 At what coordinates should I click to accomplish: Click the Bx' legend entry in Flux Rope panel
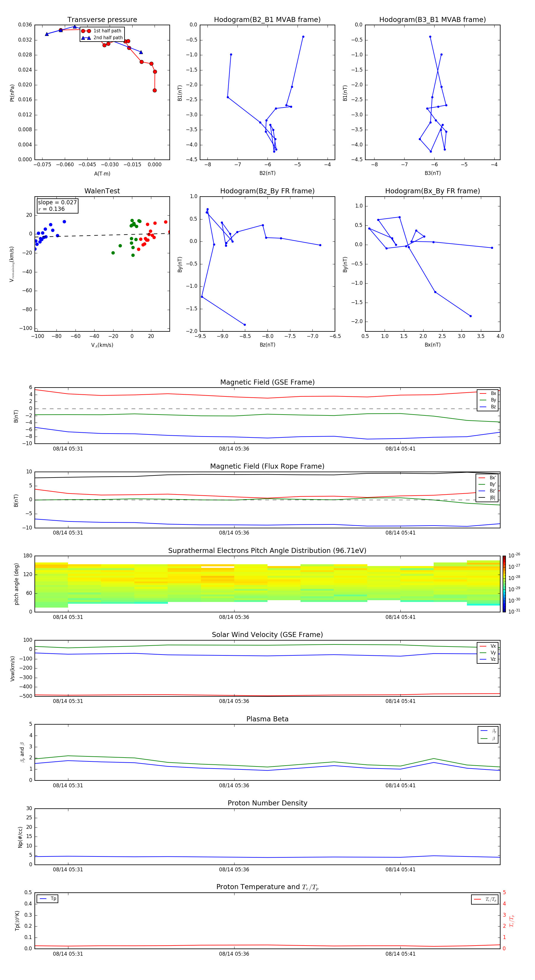pyautogui.click(x=487, y=478)
